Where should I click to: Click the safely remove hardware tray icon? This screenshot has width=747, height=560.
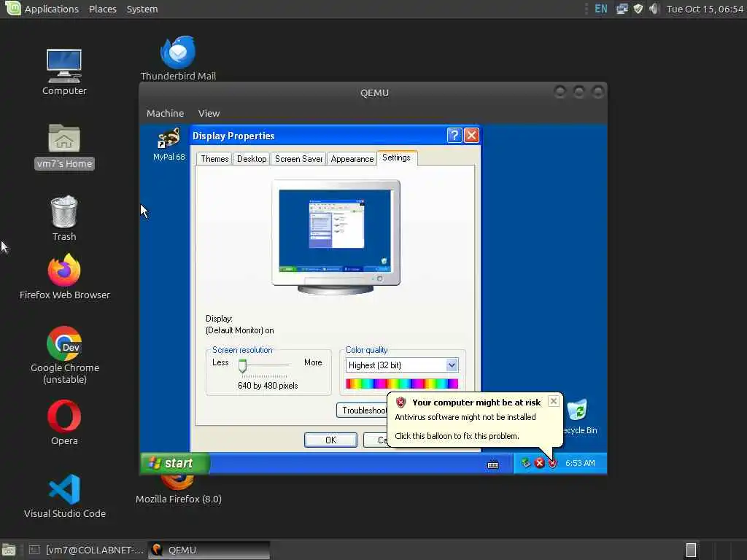[x=525, y=463]
